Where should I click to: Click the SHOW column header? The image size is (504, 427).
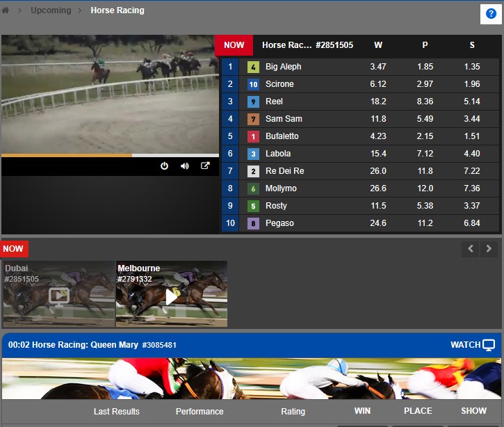tap(474, 411)
